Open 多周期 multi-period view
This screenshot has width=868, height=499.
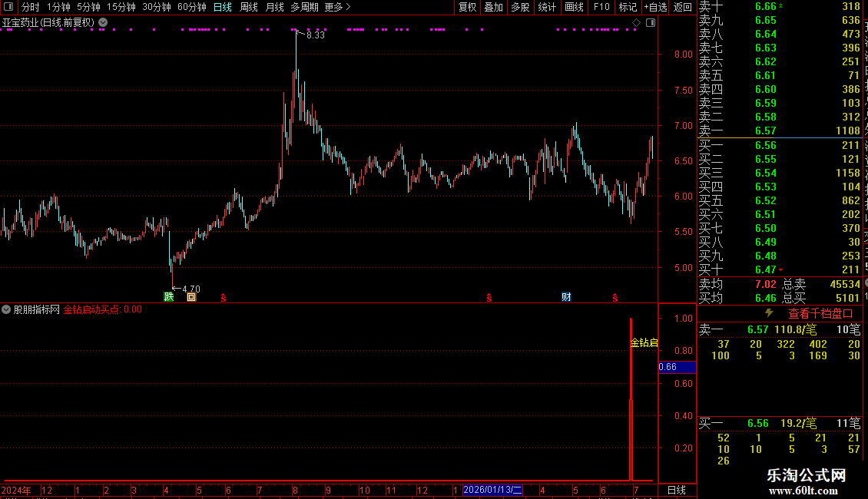(x=304, y=7)
